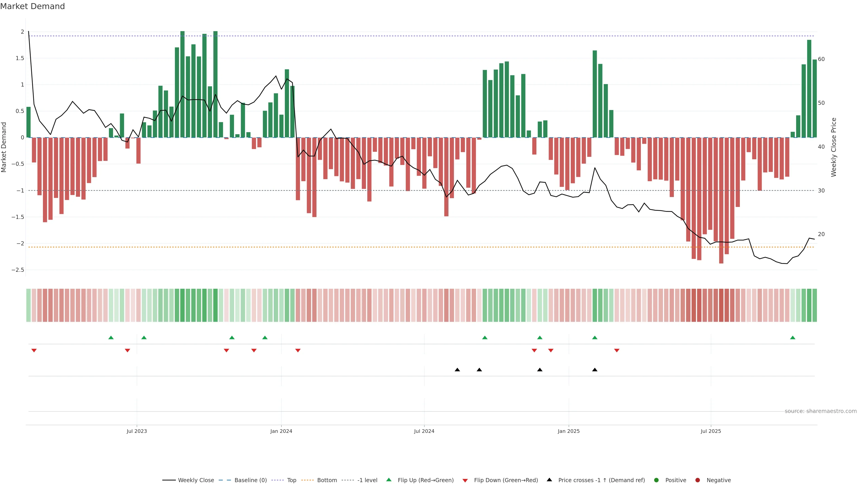The image size is (868, 488).
Task: Click the source sharemaestro.com text
Action: [x=821, y=411]
